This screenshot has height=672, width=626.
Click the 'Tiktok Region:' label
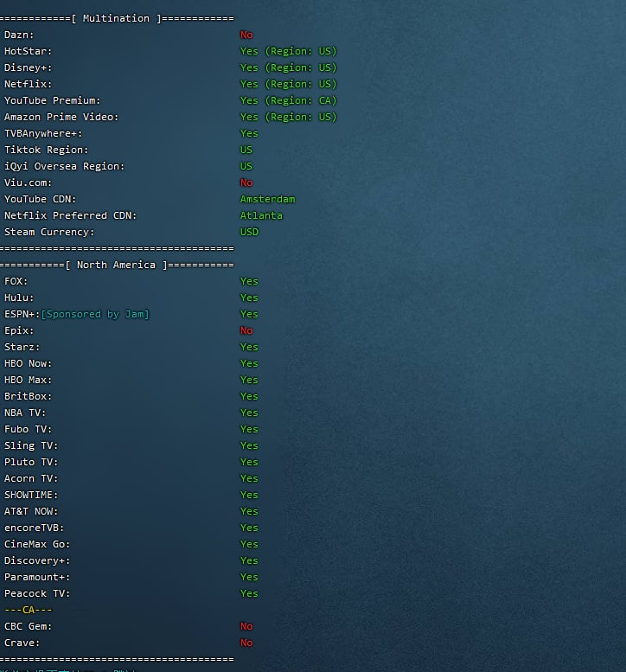click(x=47, y=150)
